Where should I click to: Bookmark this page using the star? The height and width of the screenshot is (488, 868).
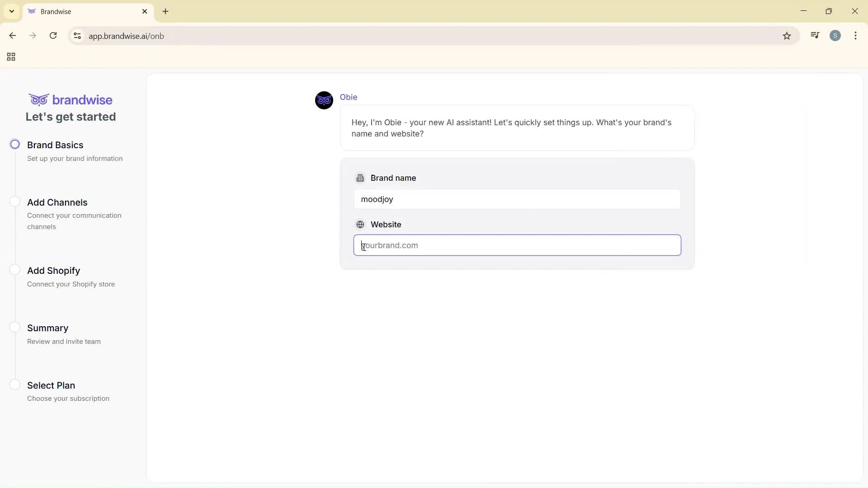click(x=787, y=36)
